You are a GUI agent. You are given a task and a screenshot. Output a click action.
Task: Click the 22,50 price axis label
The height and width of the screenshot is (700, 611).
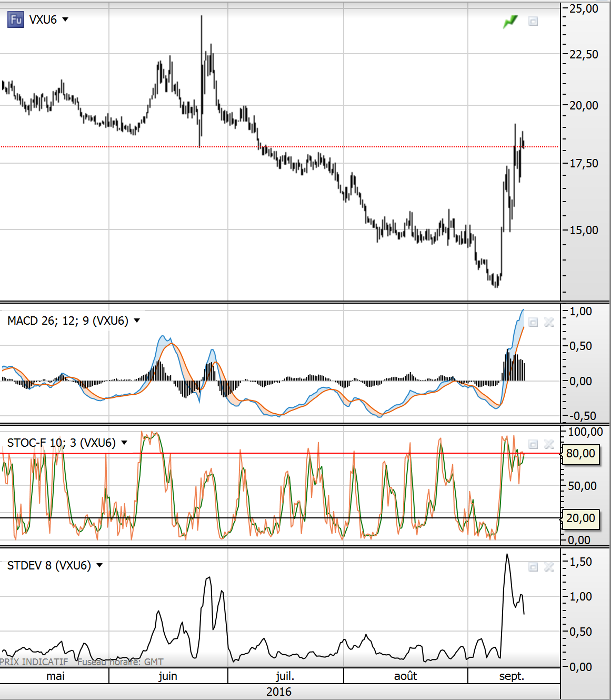point(584,54)
